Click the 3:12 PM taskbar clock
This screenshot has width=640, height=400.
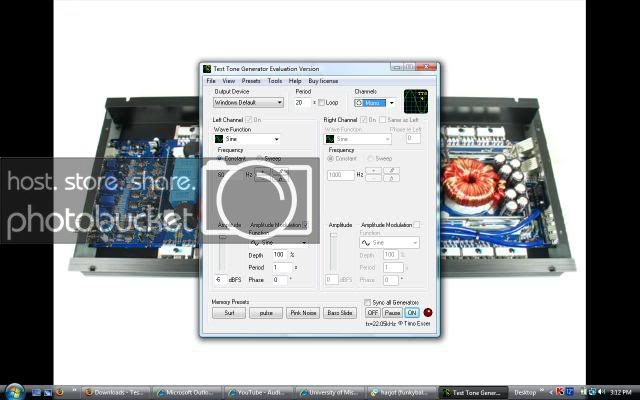620,392
